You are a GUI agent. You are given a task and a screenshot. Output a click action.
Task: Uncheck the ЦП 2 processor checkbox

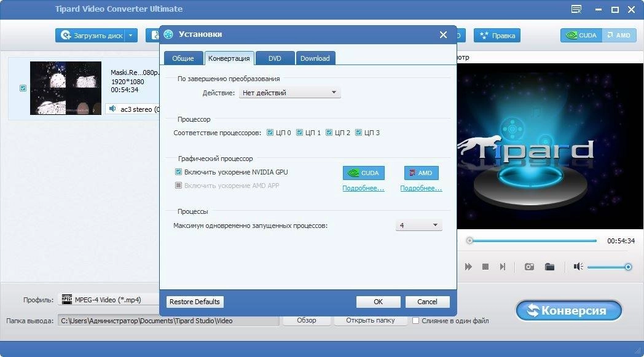(329, 132)
